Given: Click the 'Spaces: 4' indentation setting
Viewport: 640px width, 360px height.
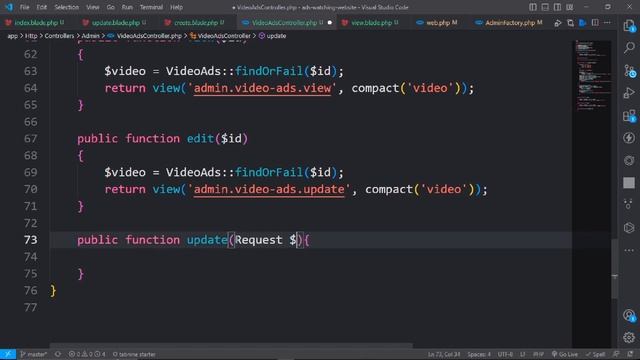Looking at the screenshot, I should coord(479,354).
